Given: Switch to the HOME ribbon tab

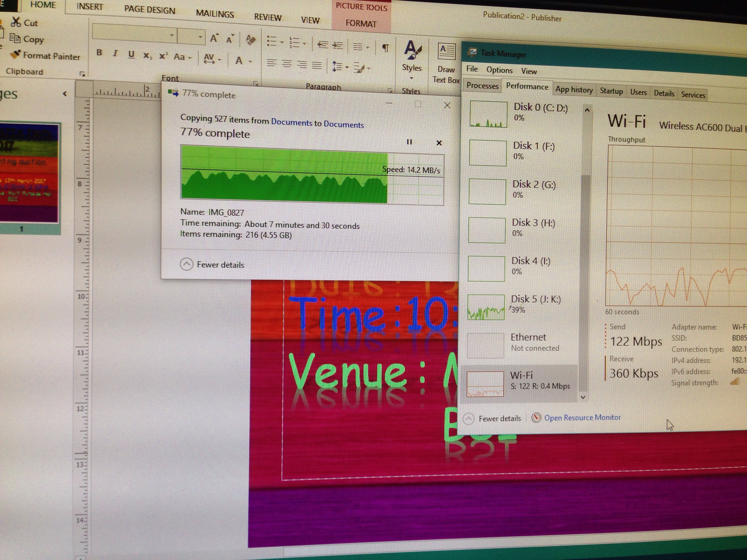Looking at the screenshot, I should point(43,5).
